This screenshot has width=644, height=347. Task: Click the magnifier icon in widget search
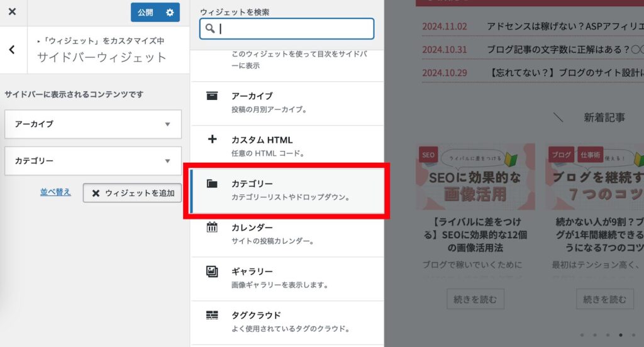[x=210, y=28]
